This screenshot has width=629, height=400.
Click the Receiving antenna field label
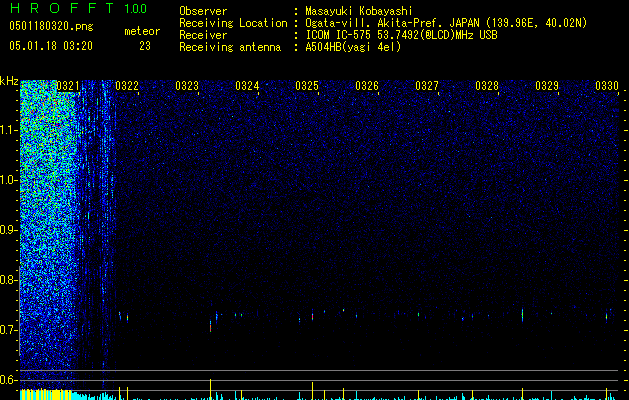click(230, 47)
